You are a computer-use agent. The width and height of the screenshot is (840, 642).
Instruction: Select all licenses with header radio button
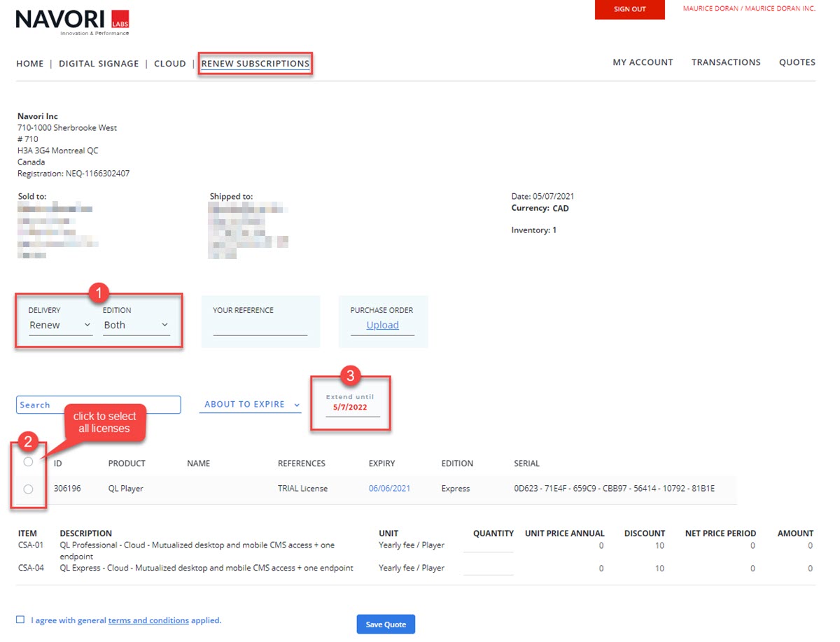click(x=28, y=462)
